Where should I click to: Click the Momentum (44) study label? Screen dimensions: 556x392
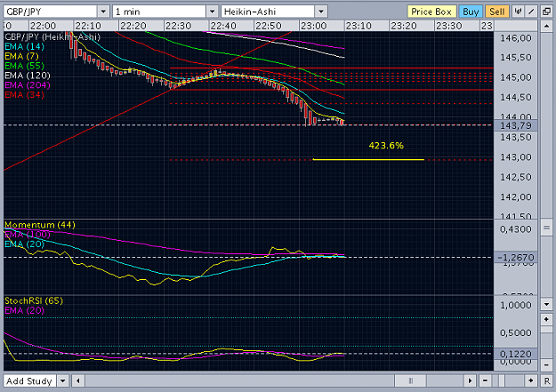click(x=40, y=225)
